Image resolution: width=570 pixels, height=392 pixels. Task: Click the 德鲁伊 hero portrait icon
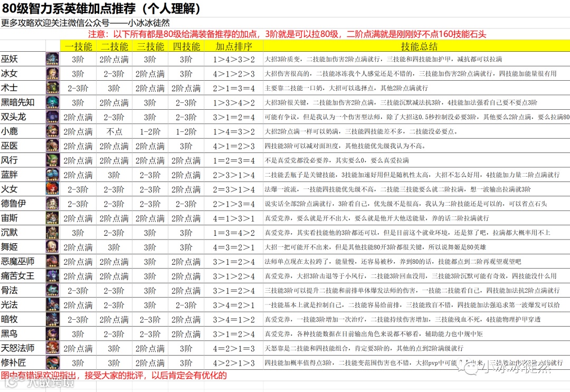click(52, 204)
